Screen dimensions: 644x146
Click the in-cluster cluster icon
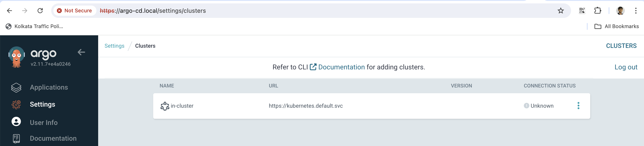tap(165, 106)
